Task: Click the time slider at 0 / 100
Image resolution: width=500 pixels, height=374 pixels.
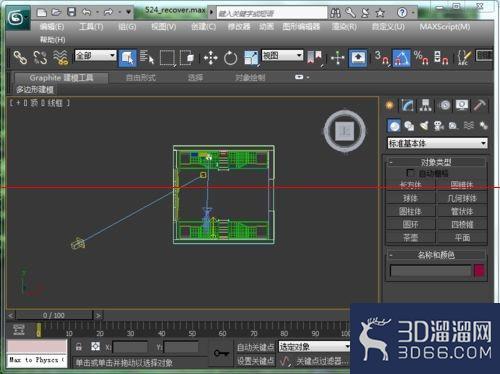Action: (x=54, y=315)
